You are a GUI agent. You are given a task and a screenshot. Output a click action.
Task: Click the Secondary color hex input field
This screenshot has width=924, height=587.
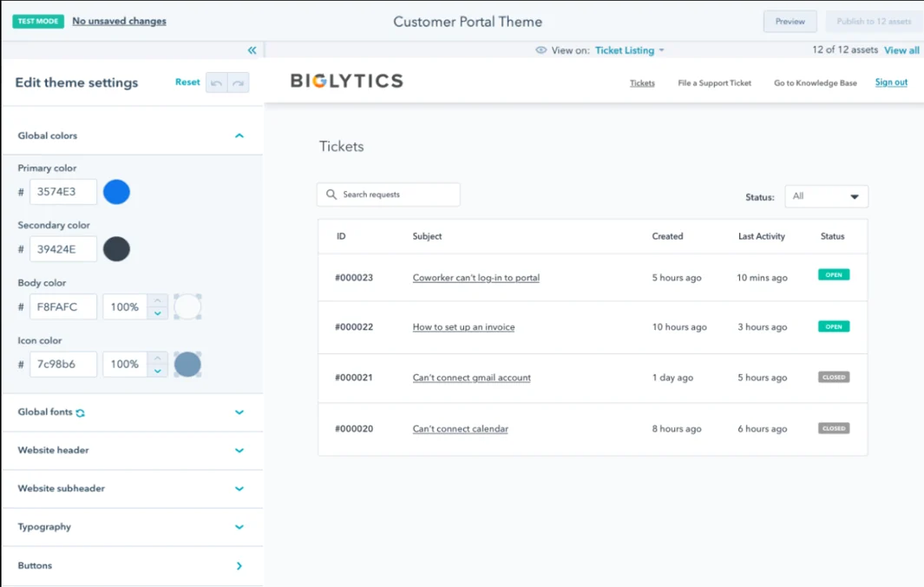[x=62, y=249]
